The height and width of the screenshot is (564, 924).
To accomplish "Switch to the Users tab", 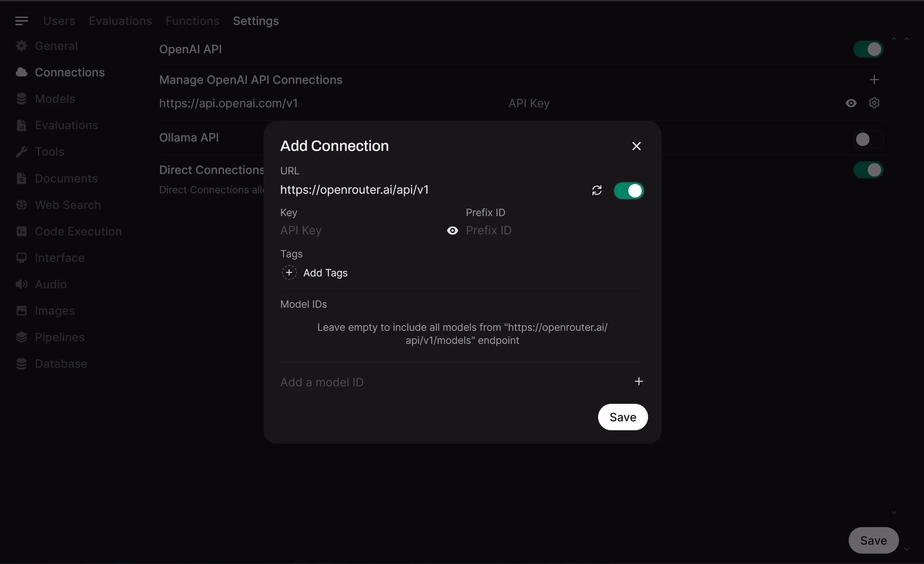I will point(59,21).
